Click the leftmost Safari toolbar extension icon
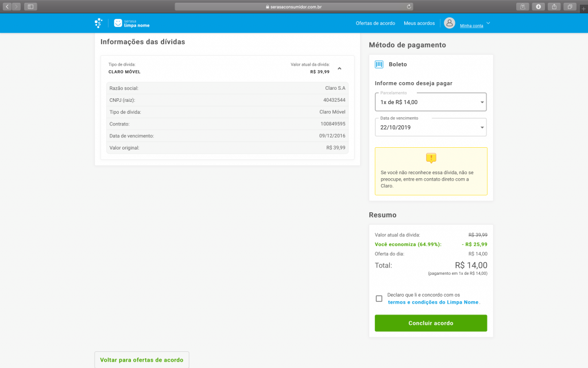Image resolution: width=588 pixels, height=368 pixels. point(523,6)
